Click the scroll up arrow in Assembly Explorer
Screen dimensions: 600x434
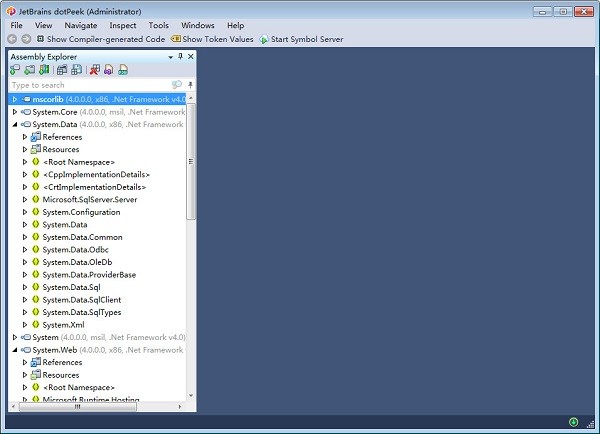point(191,98)
